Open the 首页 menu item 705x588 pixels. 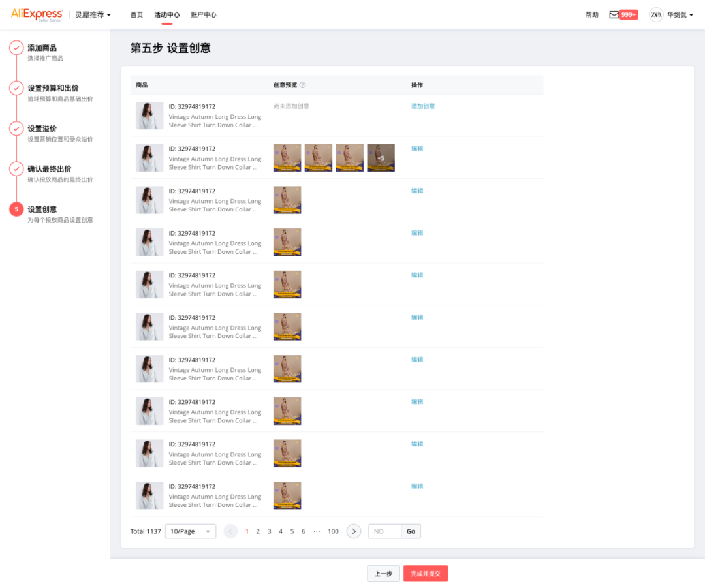(136, 14)
